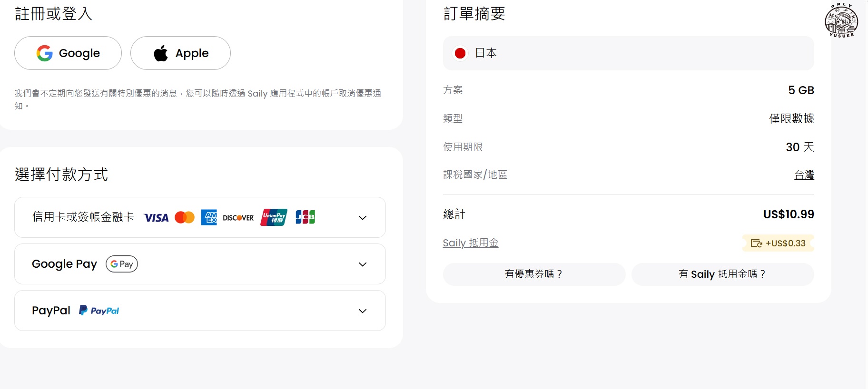Expand the credit card payment option
The image size is (868, 389).
click(363, 218)
